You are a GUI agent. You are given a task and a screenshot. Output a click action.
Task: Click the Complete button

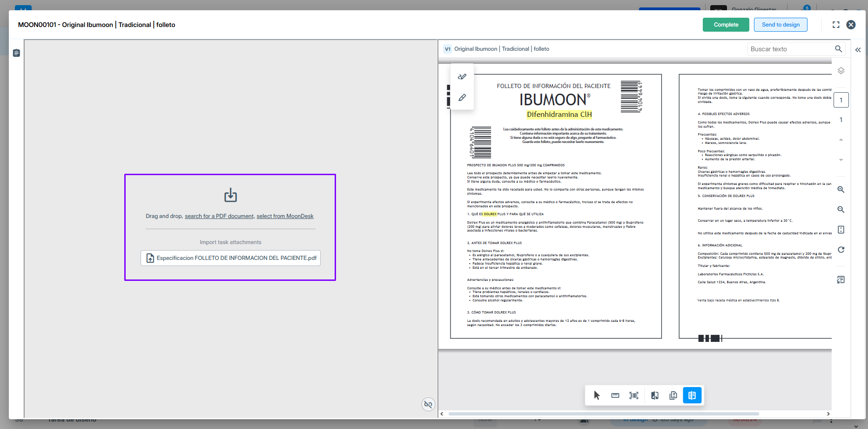[726, 25]
